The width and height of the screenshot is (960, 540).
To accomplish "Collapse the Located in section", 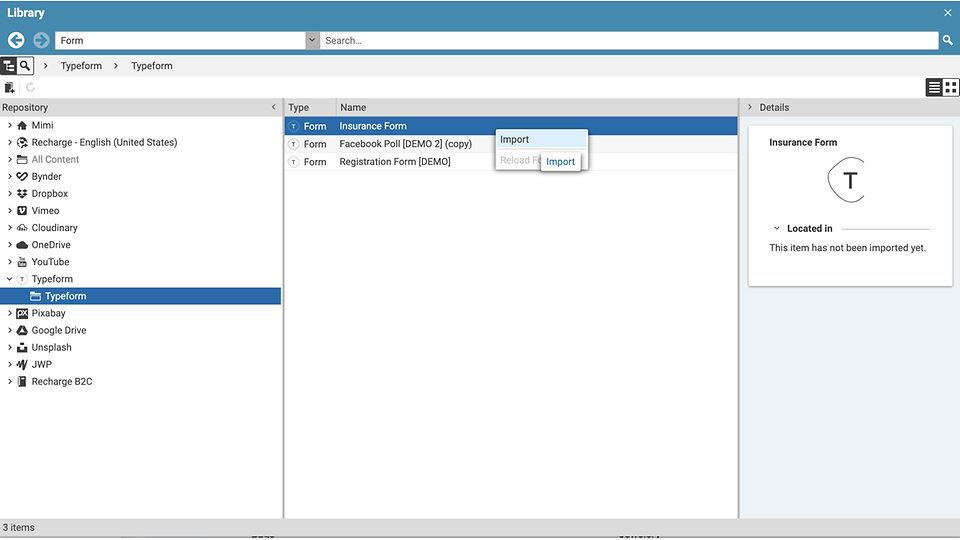I will click(x=776, y=228).
